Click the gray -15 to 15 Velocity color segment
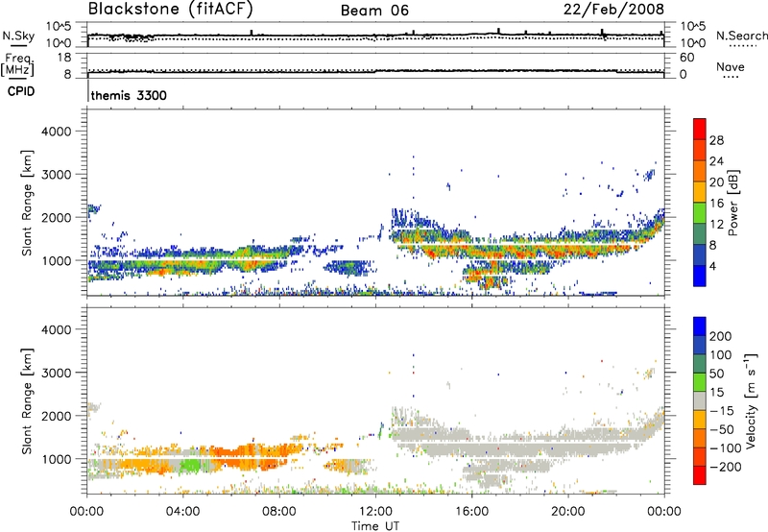 [700, 400]
